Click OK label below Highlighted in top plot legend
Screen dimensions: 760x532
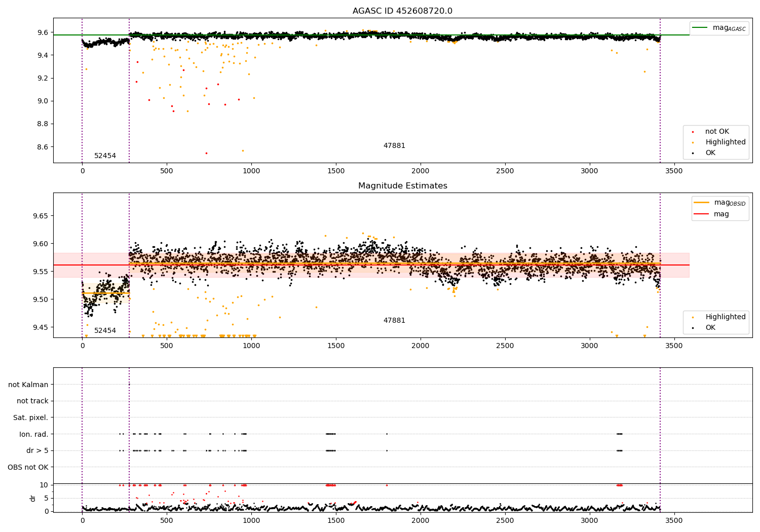710,153
